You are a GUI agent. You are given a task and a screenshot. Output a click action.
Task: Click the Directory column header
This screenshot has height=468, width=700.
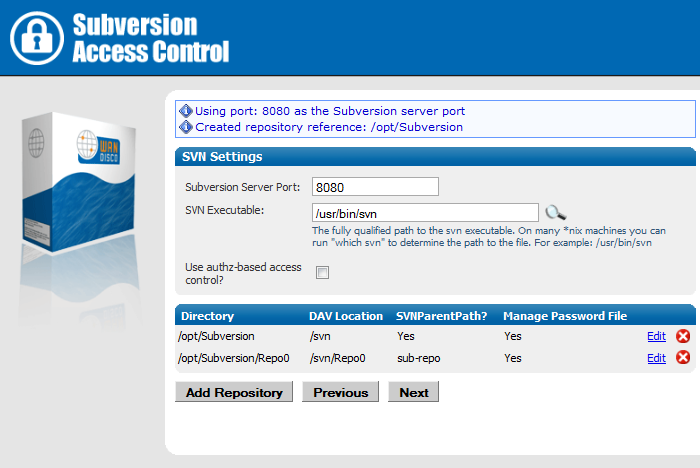coord(207,316)
